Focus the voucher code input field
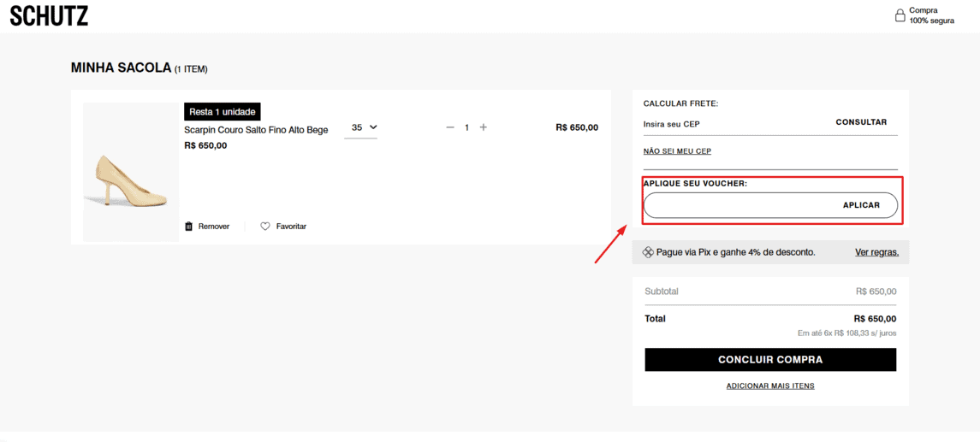This screenshot has width=980, height=442. tap(736, 205)
